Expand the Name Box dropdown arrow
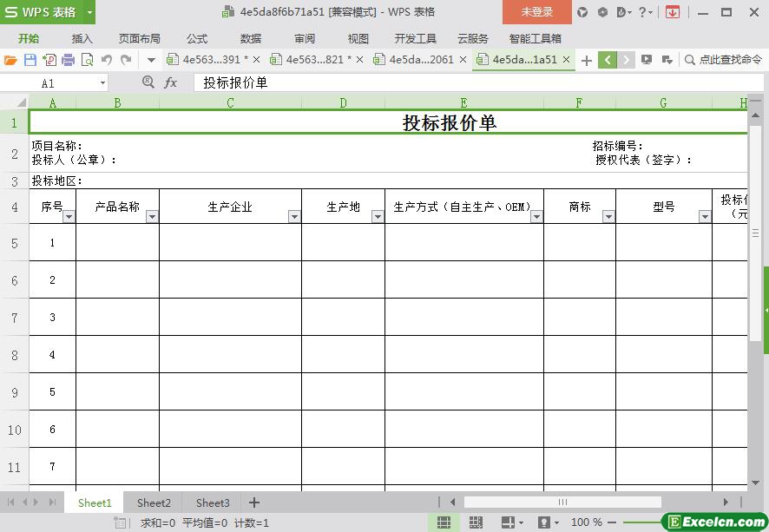This screenshot has height=532, width=769. pos(102,83)
